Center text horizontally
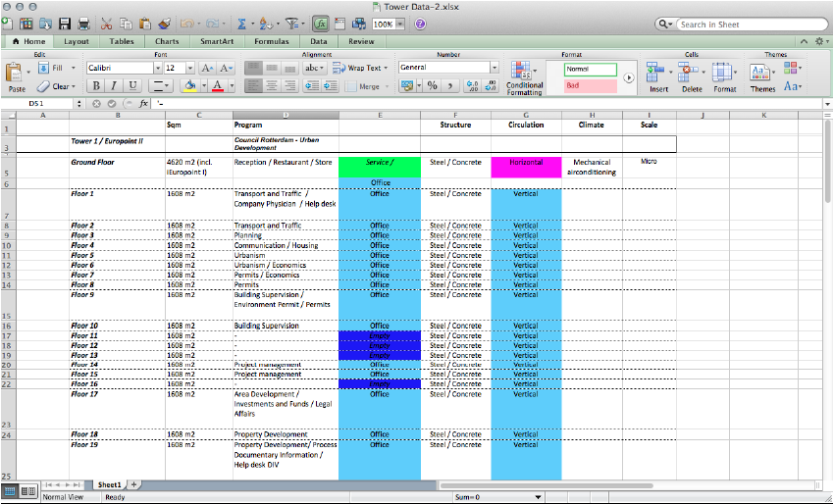Viewport: 834px width, 504px height. point(271,86)
